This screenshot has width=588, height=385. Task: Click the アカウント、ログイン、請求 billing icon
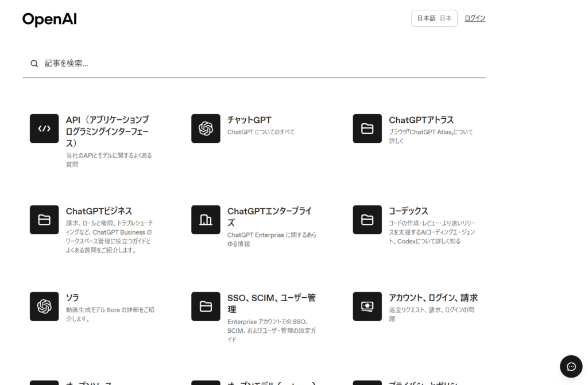point(367,306)
